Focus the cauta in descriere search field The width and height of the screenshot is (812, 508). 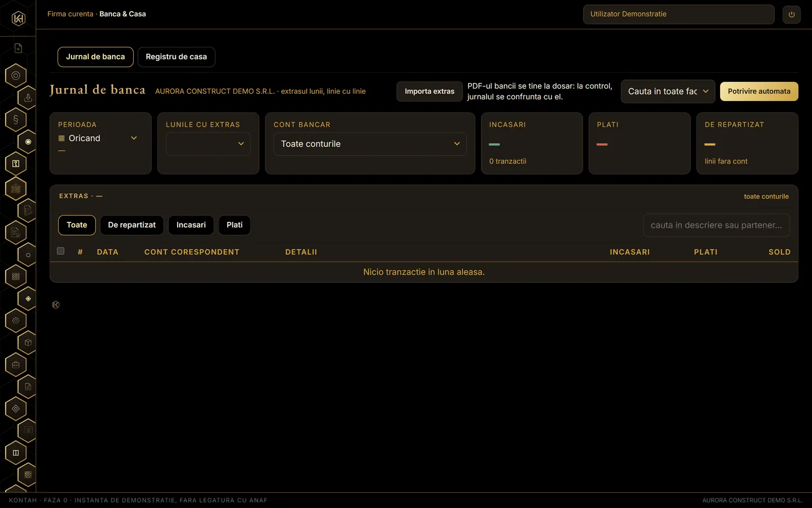(716, 225)
